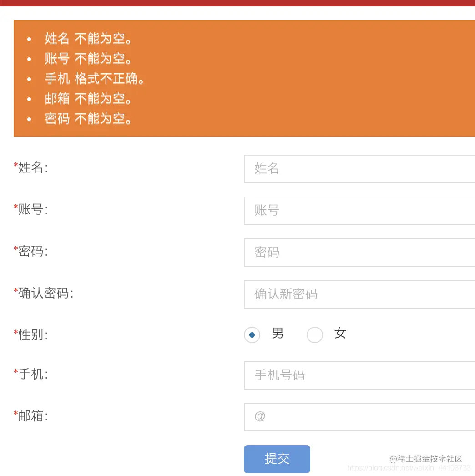Click the blue 提交 submit button
Screen dimensions: 475x476
(x=277, y=459)
